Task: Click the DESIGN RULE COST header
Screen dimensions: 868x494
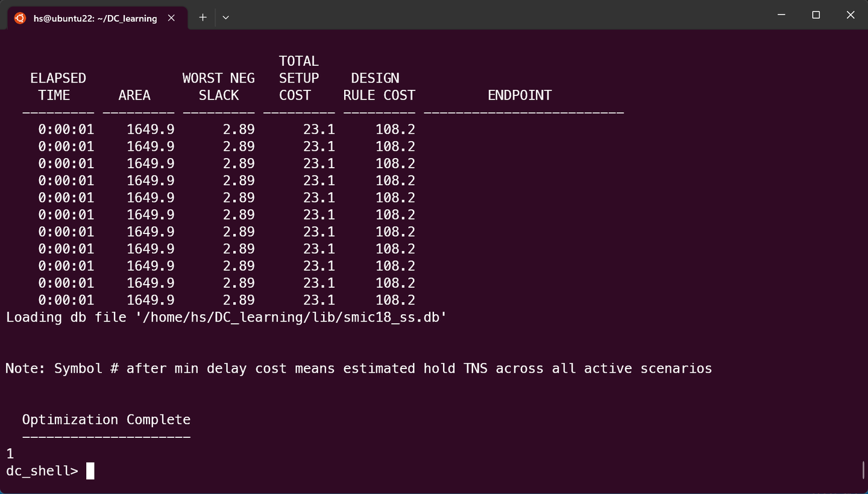Action: tap(379, 86)
